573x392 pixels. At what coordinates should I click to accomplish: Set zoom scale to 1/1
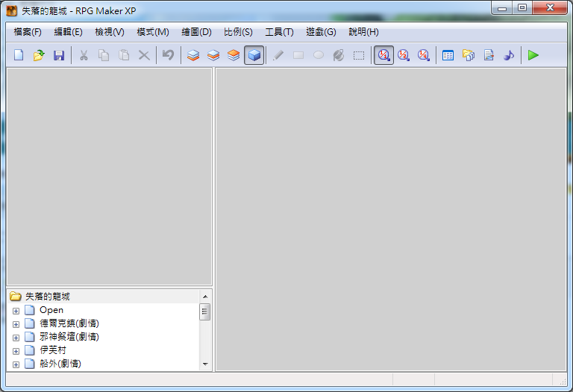[x=383, y=55]
